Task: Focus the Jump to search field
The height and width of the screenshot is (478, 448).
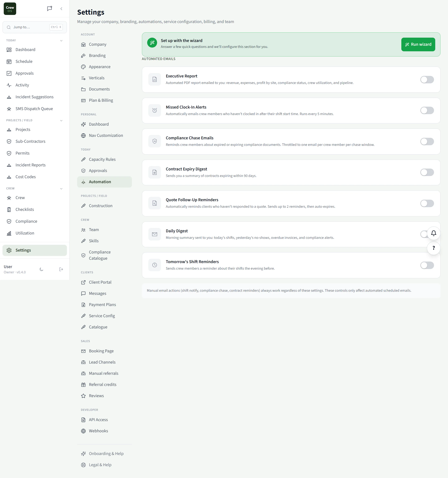Action: (x=35, y=27)
